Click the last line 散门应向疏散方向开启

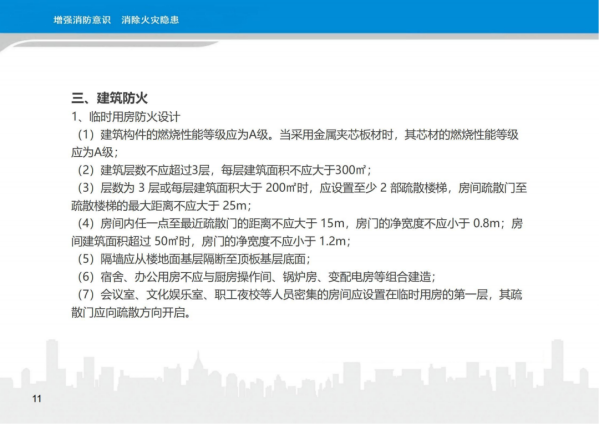tap(131, 312)
